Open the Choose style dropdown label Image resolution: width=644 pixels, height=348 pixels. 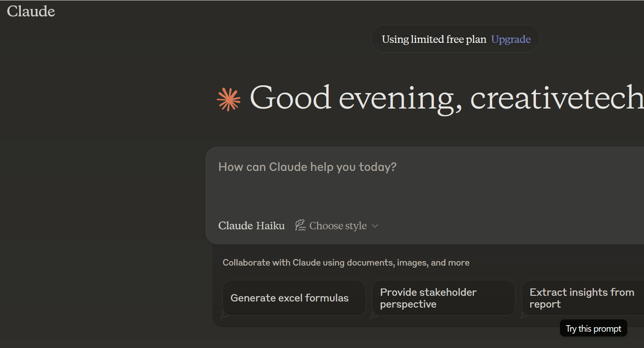338,226
